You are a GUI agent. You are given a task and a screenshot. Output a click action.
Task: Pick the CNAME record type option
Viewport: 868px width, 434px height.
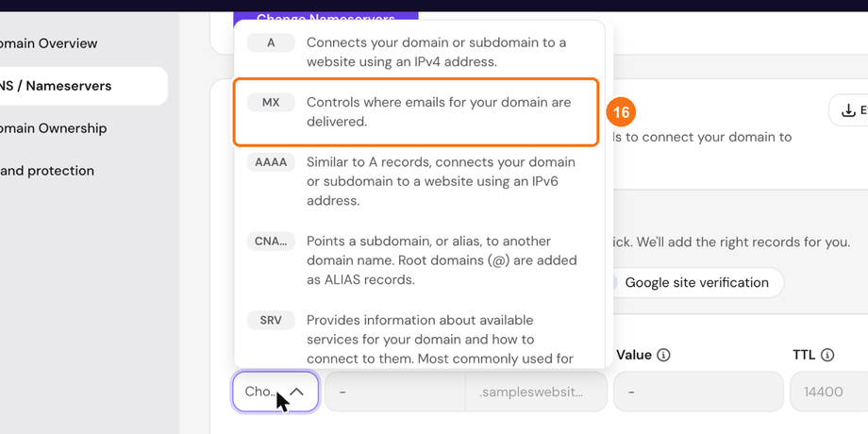(419, 260)
